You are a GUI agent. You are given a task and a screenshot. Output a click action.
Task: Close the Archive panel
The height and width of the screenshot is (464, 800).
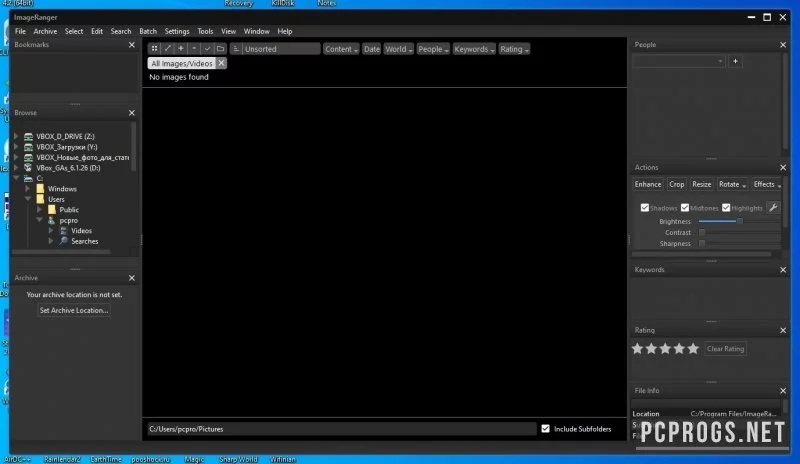tap(132, 278)
